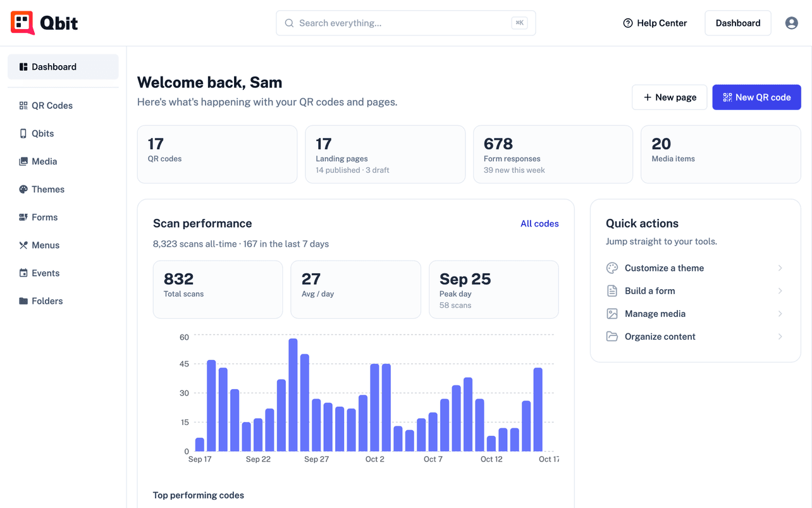
Task: Click the Top performing codes heading
Action: (x=199, y=495)
